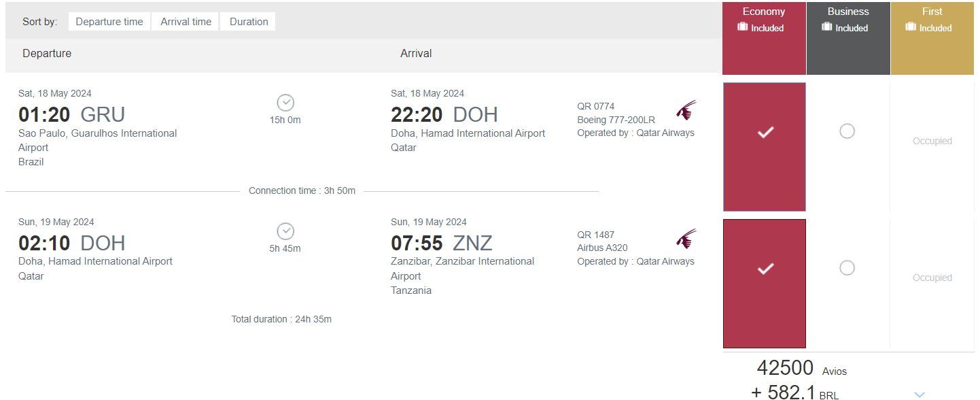Switch to the Business cabin column header

[x=848, y=38]
